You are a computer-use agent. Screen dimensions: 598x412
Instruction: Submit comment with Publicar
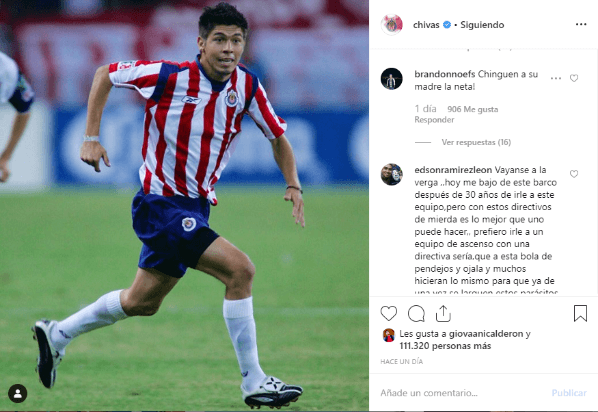click(569, 393)
